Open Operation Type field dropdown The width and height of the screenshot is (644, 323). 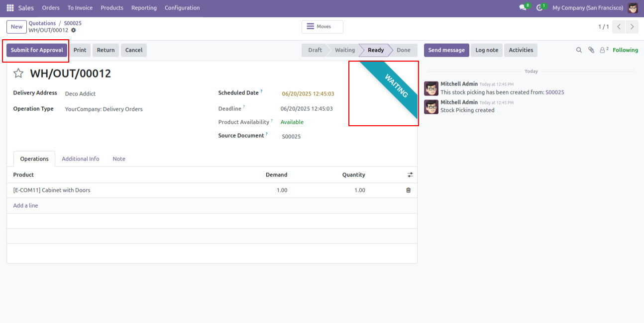104,109
